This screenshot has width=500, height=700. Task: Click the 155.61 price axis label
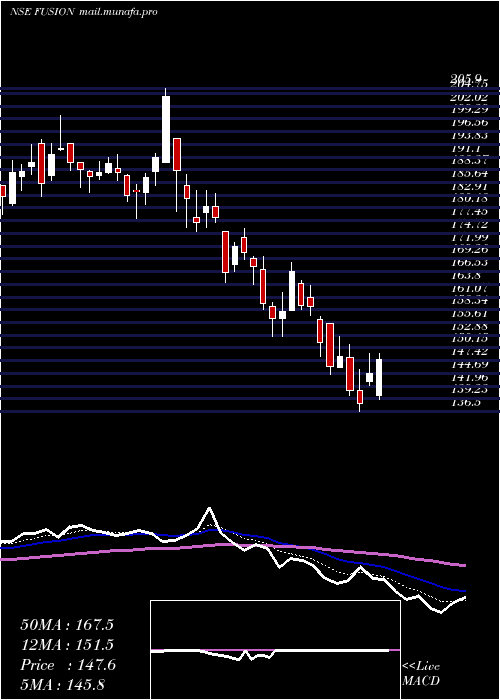pyautogui.click(x=469, y=313)
